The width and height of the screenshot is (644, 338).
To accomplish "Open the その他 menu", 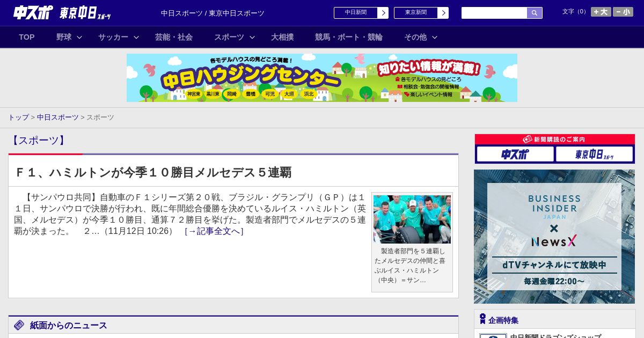I will [415, 37].
